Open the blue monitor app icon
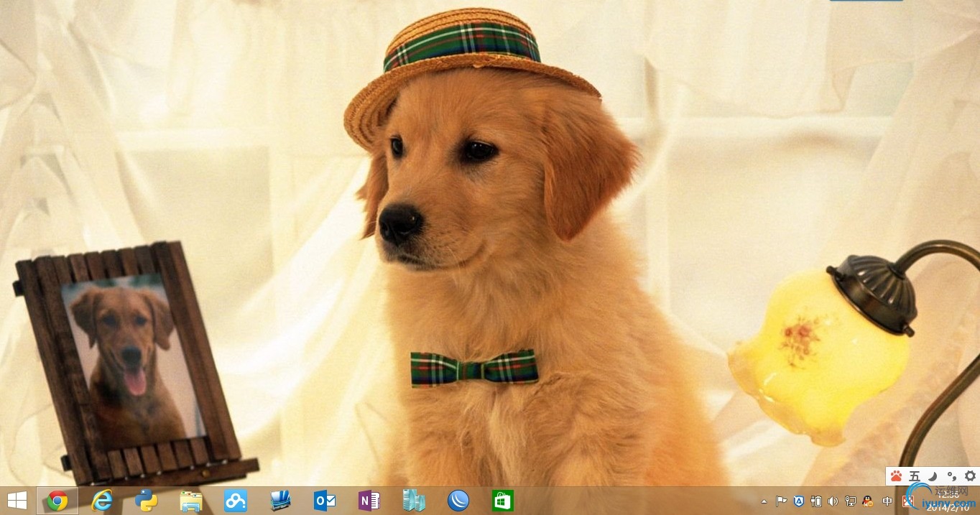This screenshot has width=980, height=515. click(280, 501)
